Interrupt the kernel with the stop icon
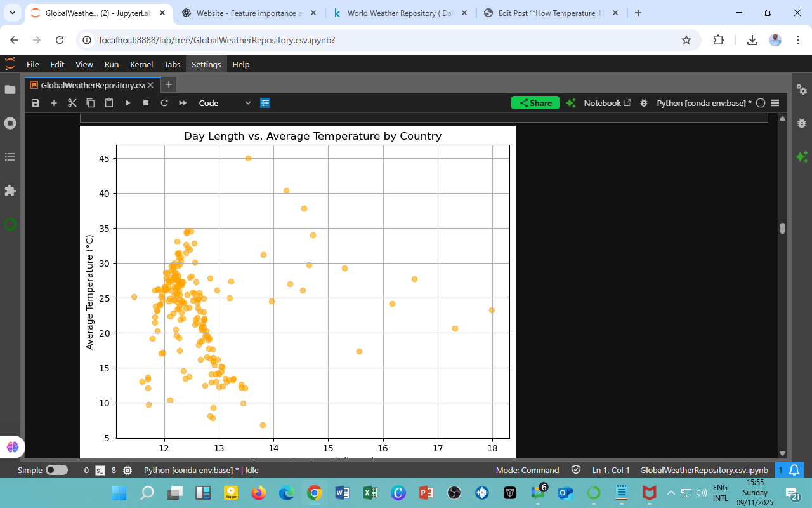Image resolution: width=812 pixels, height=508 pixels. [x=146, y=103]
